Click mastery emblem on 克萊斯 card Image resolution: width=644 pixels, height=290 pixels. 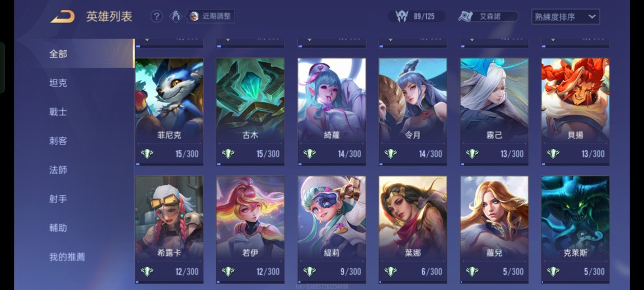553,272
